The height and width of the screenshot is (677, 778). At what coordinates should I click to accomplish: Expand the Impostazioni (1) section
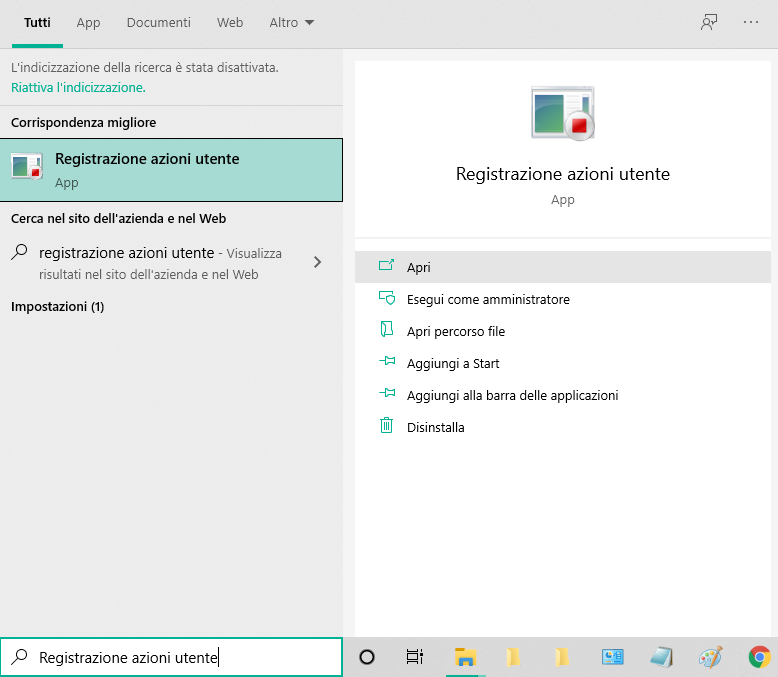click(x=57, y=307)
